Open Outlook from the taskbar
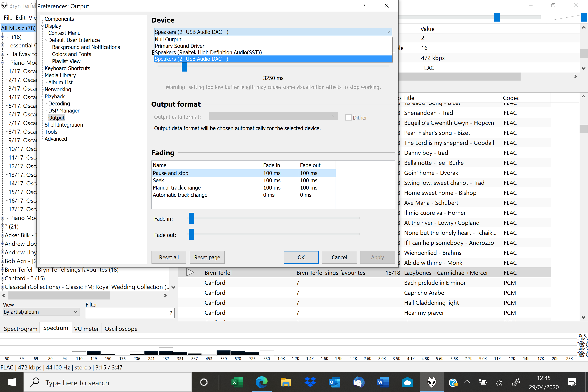Screen dimensions: 588x392 click(334, 382)
